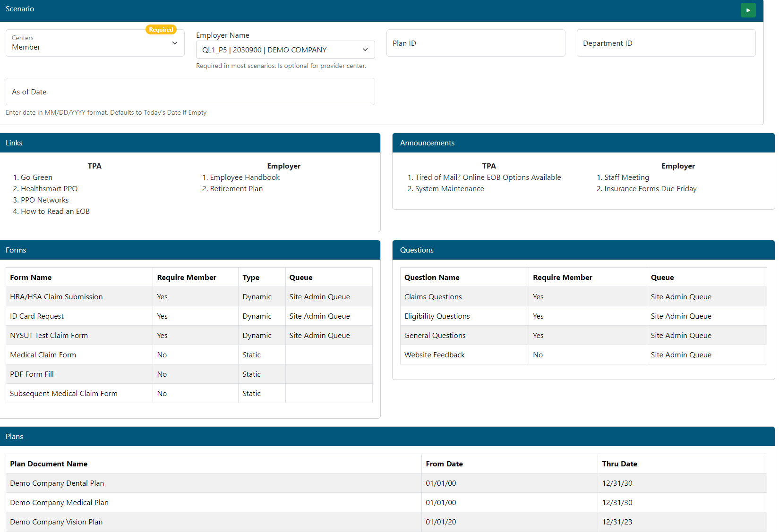Open How to Read an EOB link

(x=55, y=211)
